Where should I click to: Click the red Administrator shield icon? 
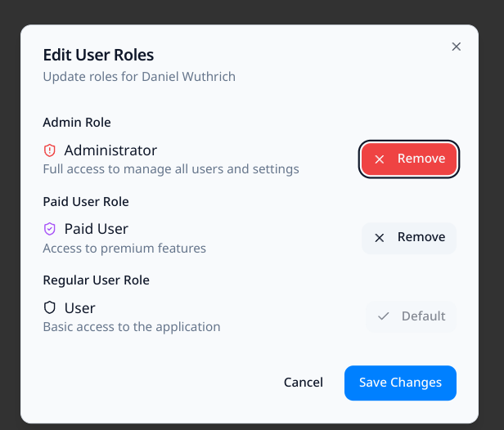49,150
